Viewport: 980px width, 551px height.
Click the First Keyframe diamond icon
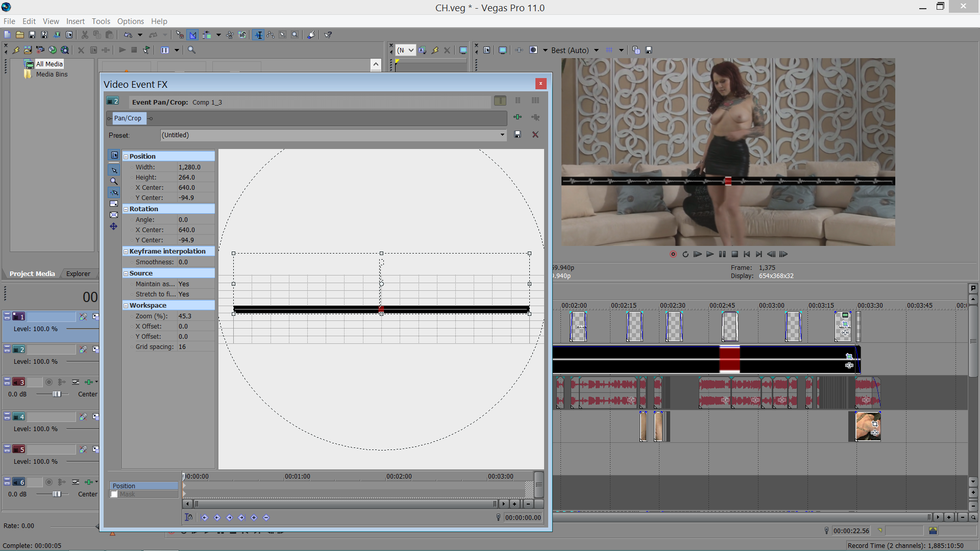[205, 517]
